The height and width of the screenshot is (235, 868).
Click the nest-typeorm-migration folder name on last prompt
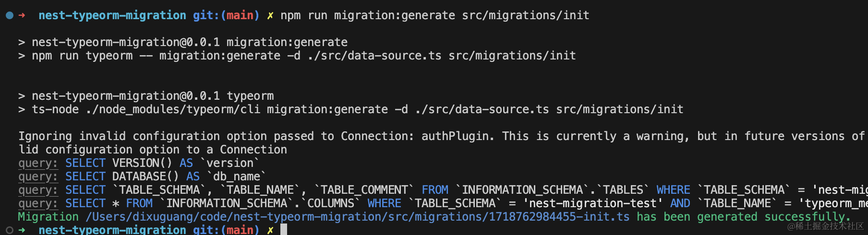point(112,230)
